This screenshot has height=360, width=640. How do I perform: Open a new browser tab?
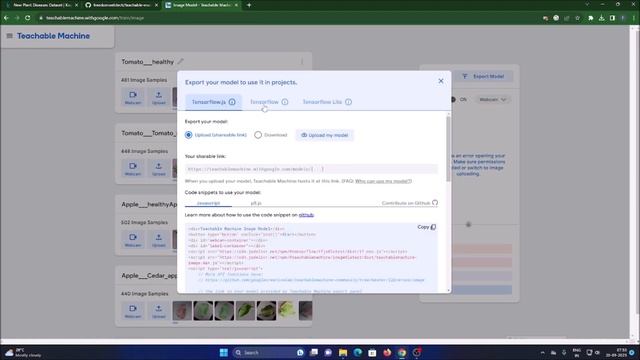click(249, 5)
